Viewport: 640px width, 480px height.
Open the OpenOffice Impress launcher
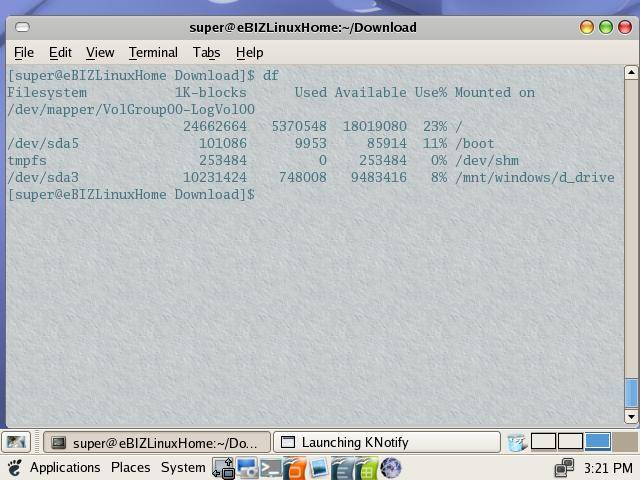click(294, 468)
